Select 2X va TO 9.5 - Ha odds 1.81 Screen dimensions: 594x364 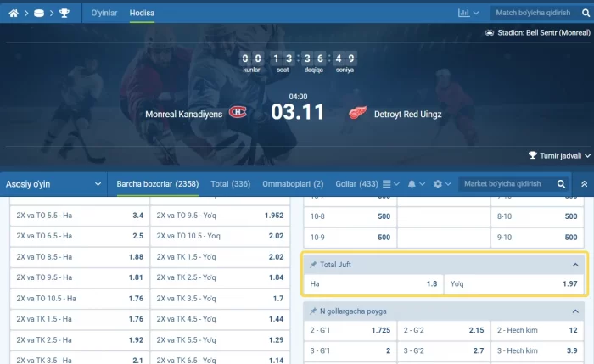pyautogui.click(x=80, y=277)
